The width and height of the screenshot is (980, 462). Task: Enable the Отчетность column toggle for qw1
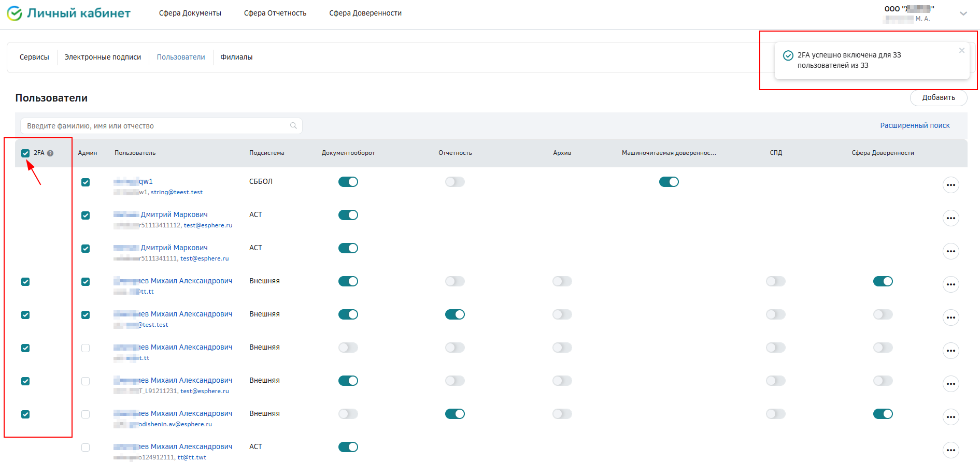455,182
